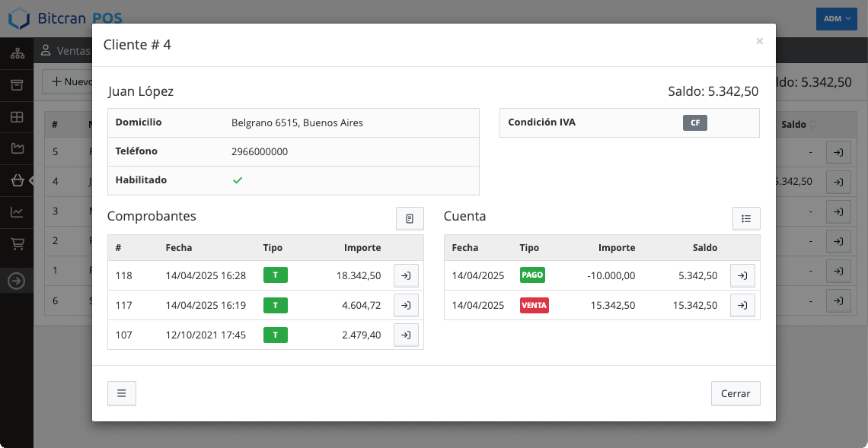Open the VENTA account entry arrow

click(742, 305)
